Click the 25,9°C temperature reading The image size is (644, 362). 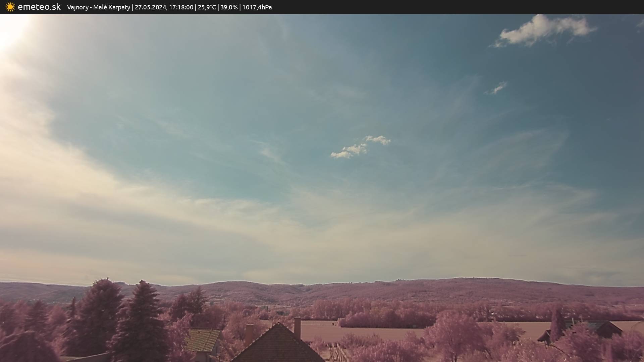coord(207,7)
